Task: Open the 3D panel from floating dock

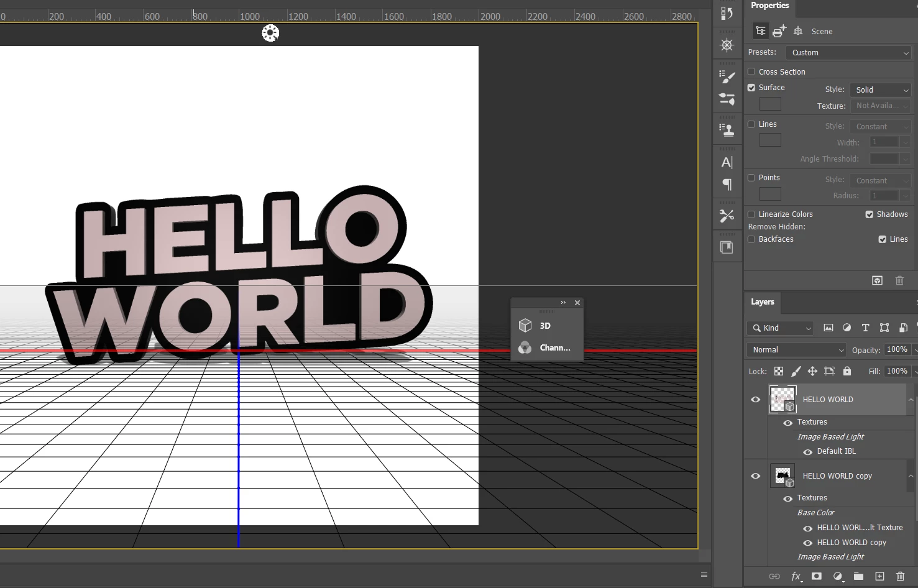Action: pos(535,326)
